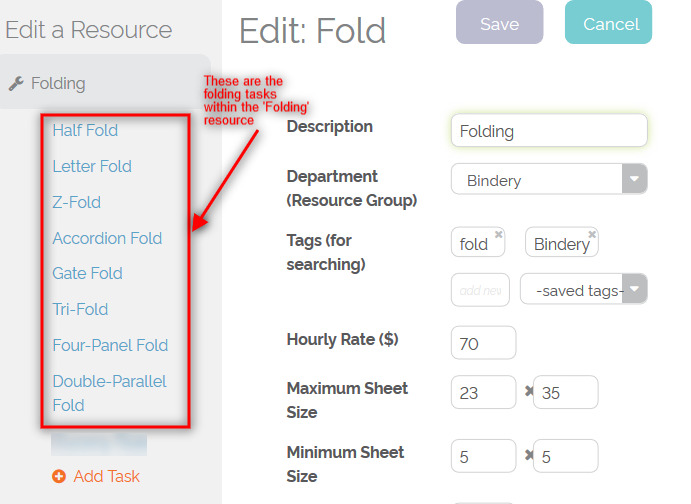
Task: Go to the Accordion Fold task
Action: pos(107,238)
